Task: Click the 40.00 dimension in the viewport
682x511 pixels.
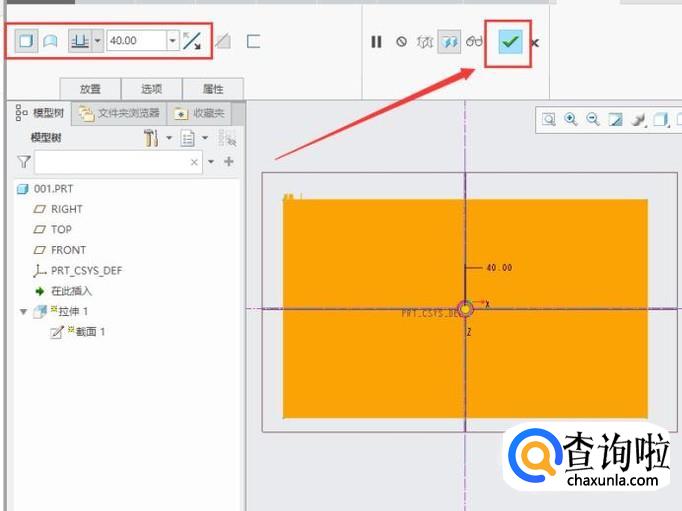Action: coord(499,267)
